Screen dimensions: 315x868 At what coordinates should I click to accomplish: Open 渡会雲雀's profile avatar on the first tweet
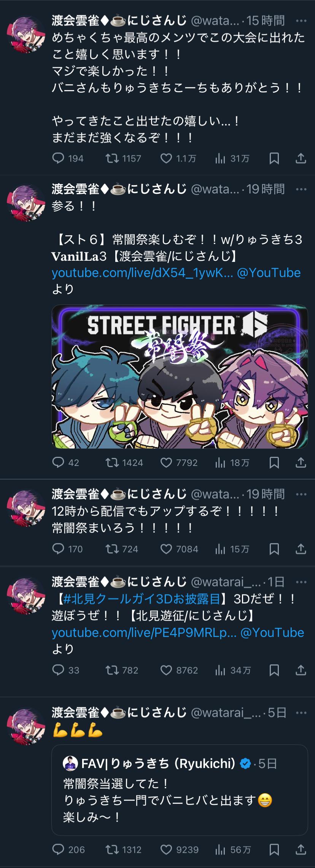pyautogui.click(x=26, y=35)
